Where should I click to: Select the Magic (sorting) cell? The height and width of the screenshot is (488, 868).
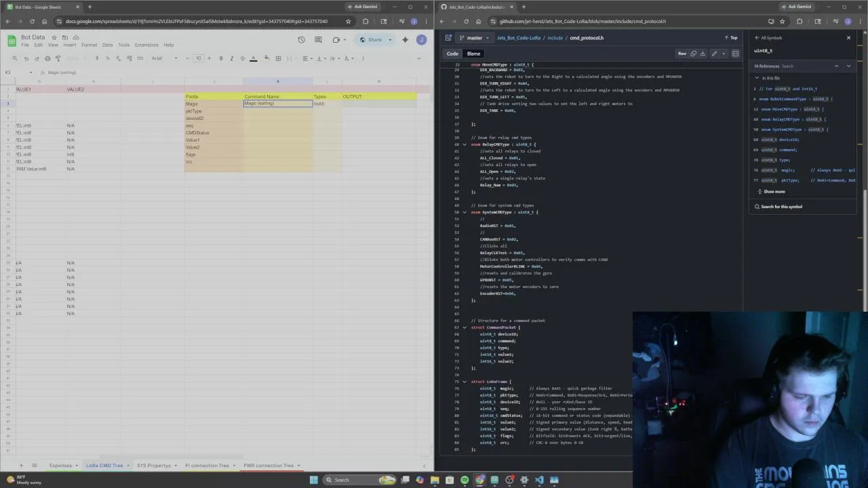click(x=278, y=103)
